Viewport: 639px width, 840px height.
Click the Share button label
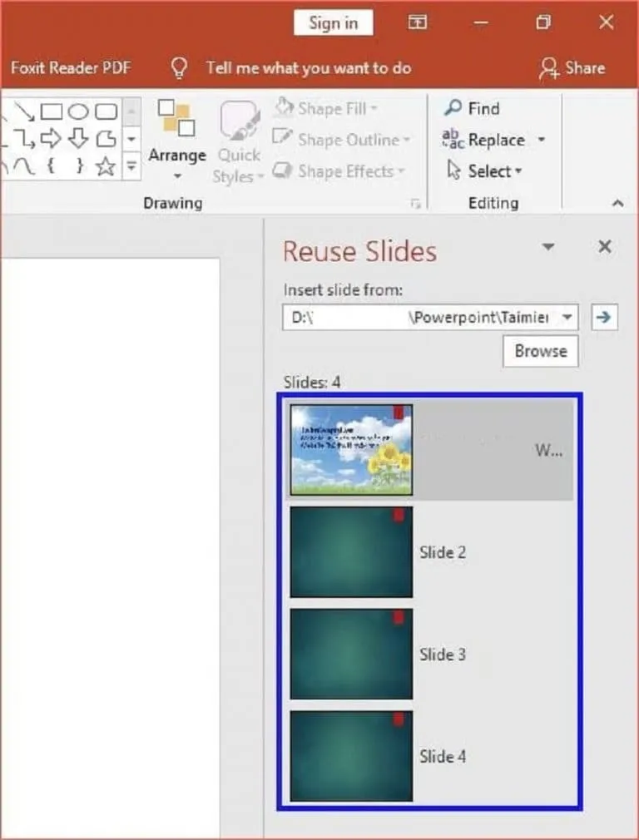click(x=585, y=68)
